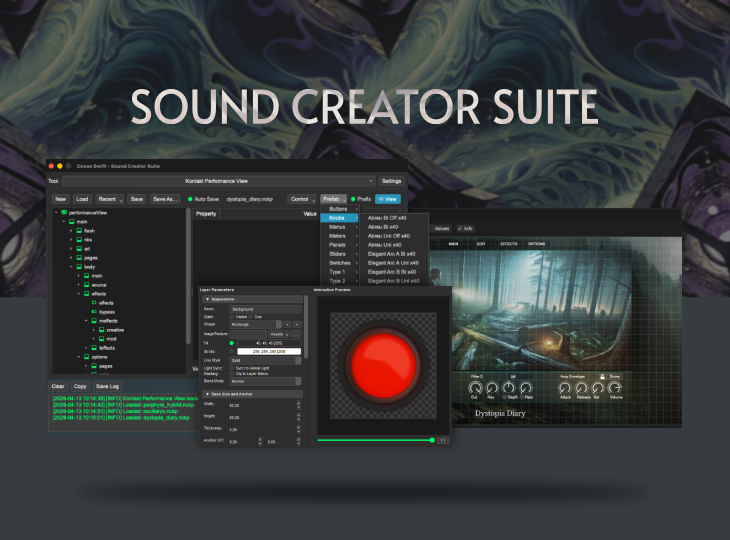Click the Depth knob in the preview
Viewport: 730px width, 540px height.
click(x=509, y=387)
